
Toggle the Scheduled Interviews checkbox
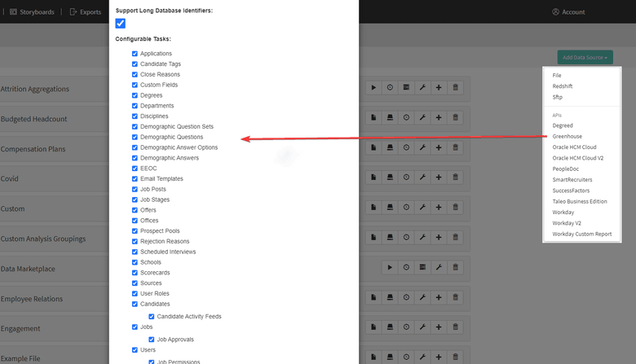(x=135, y=252)
